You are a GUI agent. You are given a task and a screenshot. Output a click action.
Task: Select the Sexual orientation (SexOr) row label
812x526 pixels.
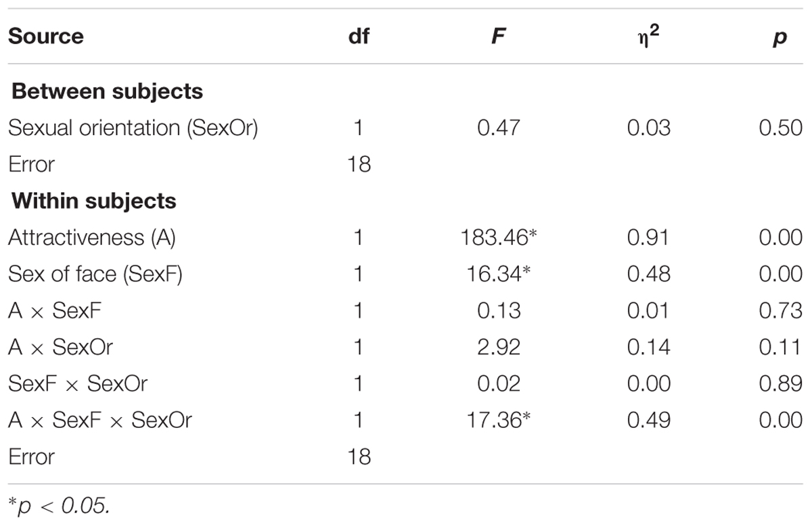[133, 128]
